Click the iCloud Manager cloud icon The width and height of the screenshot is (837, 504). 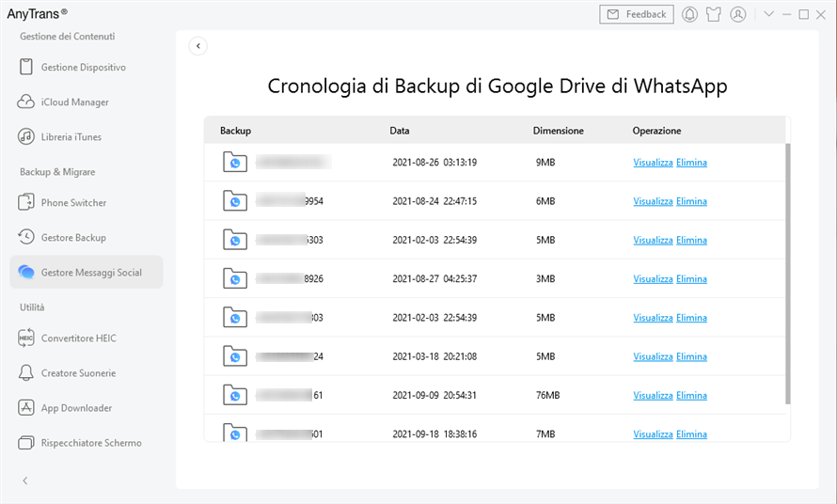point(25,102)
